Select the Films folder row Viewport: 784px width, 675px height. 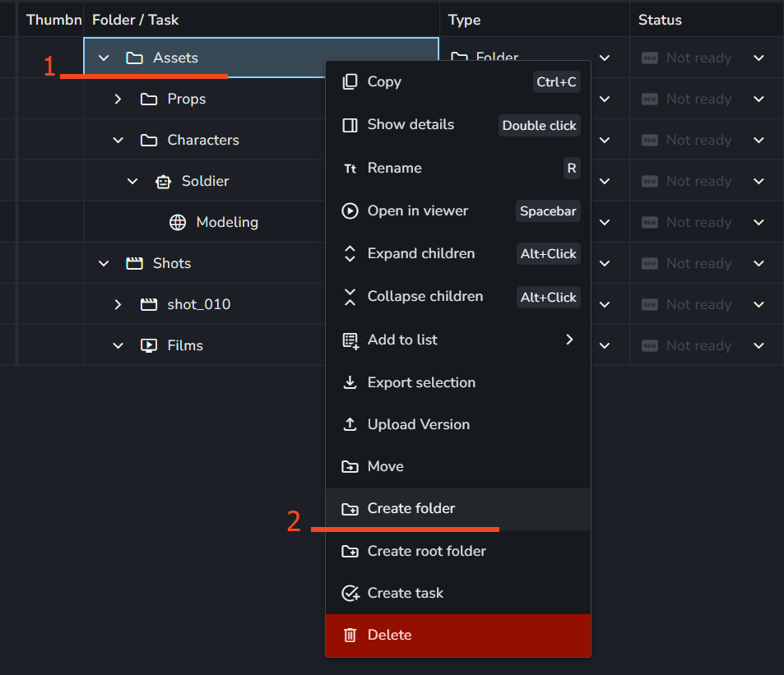click(x=185, y=346)
